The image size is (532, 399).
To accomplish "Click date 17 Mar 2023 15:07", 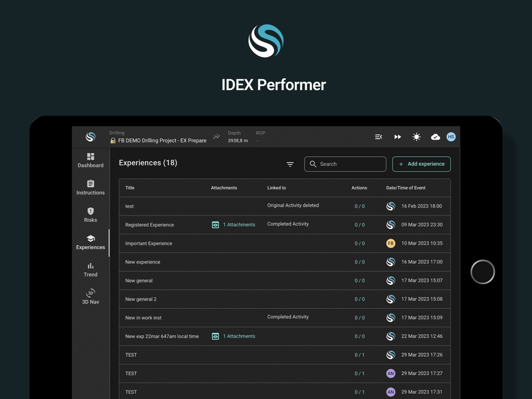I will pyautogui.click(x=422, y=280).
